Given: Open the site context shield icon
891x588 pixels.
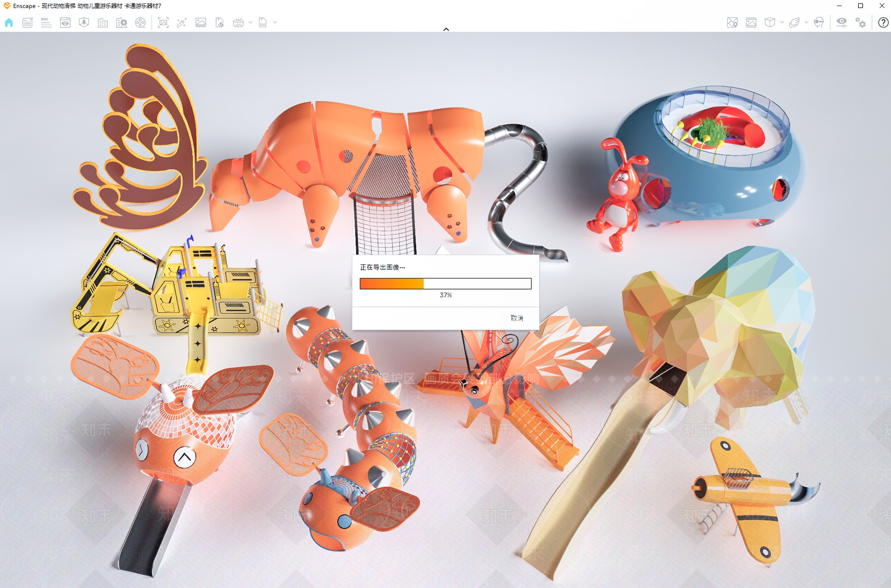Looking at the screenshot, I should pos(84,23).
